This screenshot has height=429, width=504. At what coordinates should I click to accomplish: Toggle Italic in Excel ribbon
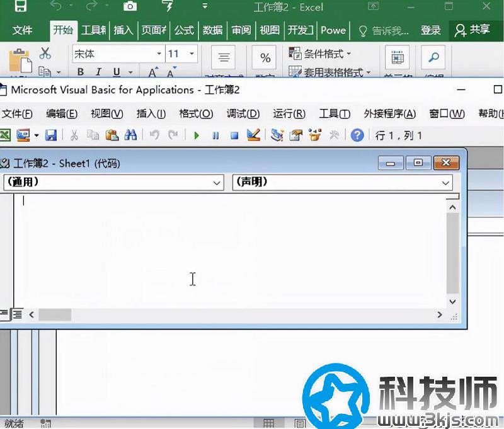98,72
